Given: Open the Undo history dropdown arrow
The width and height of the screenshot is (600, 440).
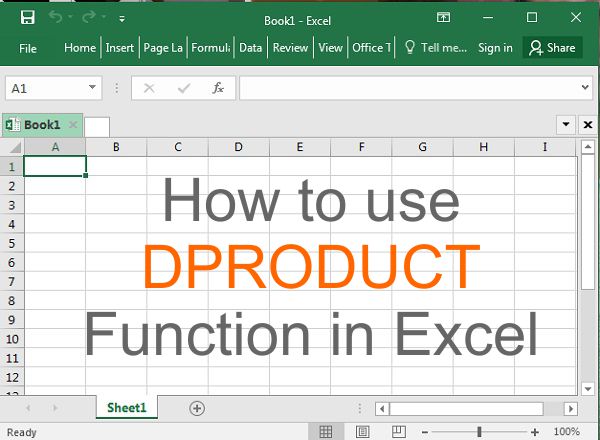Looking at the screenshot, I should (70, 17).
